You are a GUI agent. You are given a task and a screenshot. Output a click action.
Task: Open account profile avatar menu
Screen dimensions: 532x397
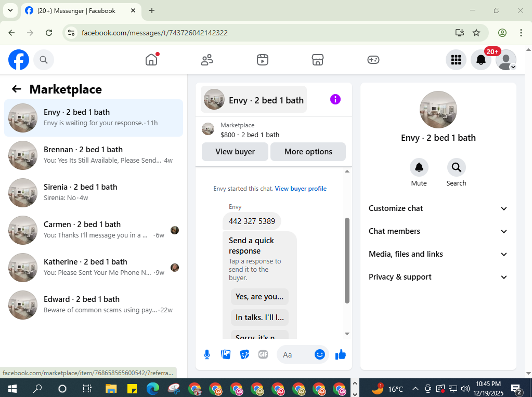point(506,60)
